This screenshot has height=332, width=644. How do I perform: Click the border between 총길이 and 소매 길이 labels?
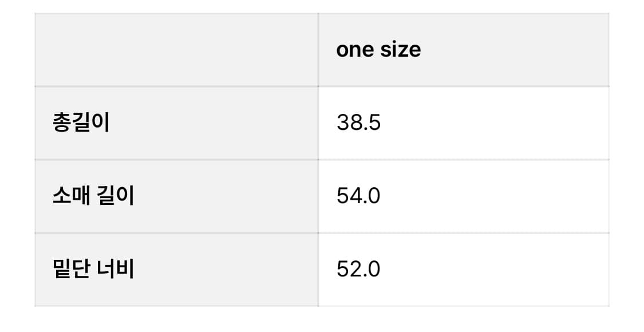tap(176, 160)
